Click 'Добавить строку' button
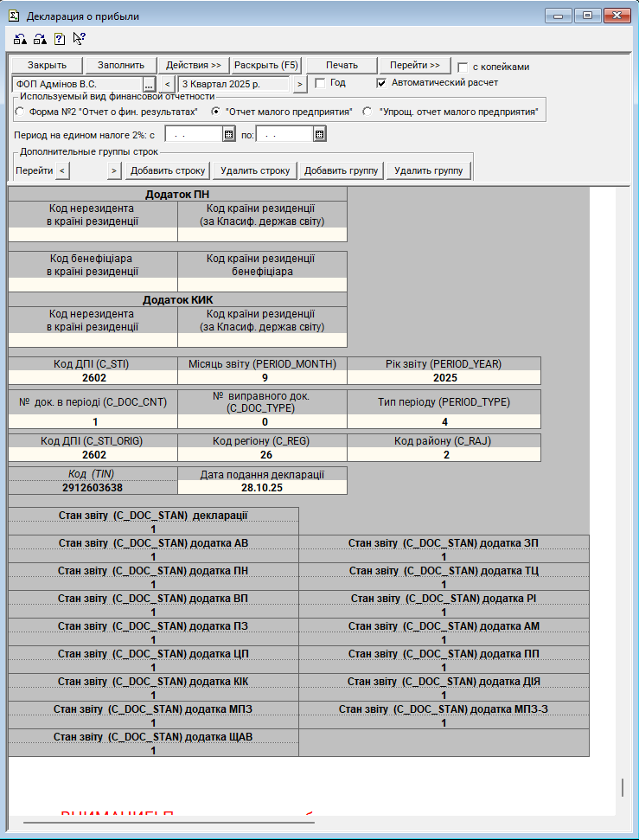Viewport: 639px width, 840px height. (x=168, y=170)
